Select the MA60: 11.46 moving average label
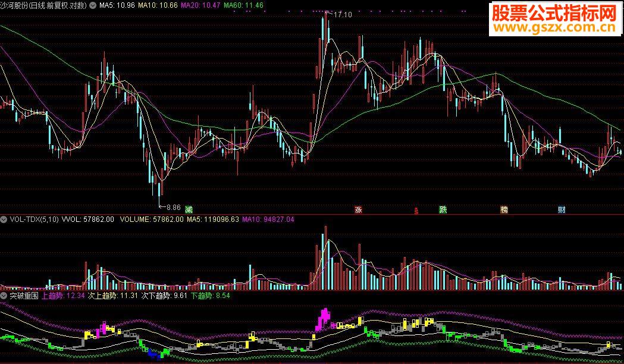 (243, 5)
